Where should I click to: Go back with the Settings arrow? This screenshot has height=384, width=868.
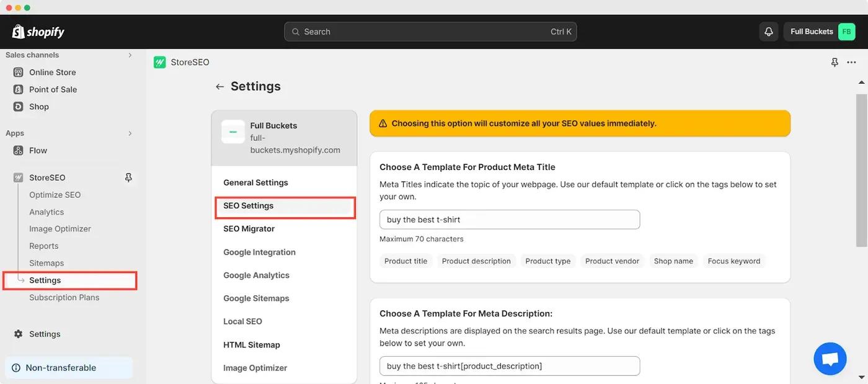coord(219,87)
